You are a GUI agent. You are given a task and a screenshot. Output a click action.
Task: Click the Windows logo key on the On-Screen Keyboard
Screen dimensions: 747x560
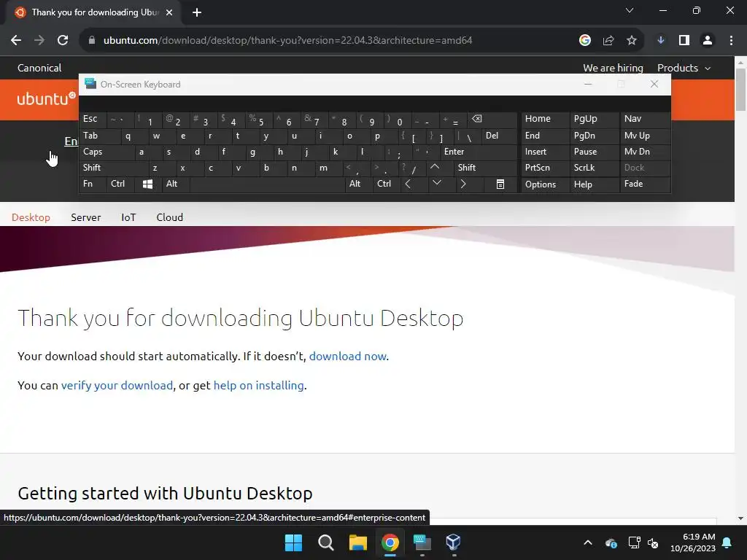[147, 184]
